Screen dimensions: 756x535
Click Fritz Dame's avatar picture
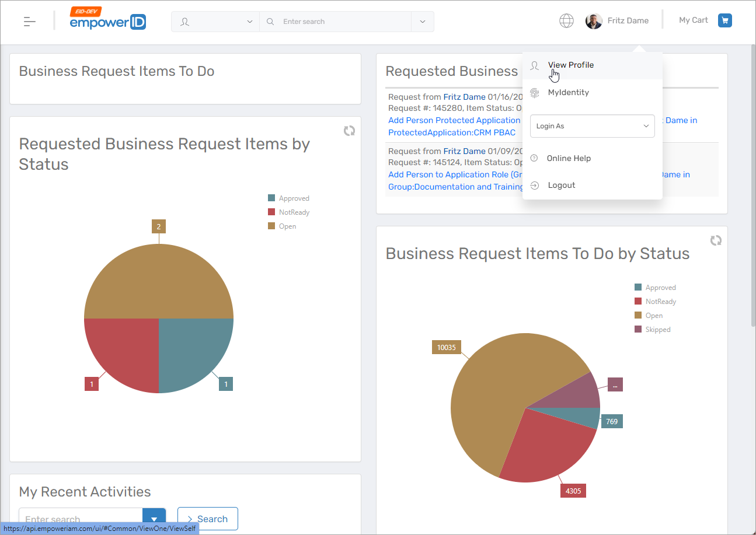(594, 21)
